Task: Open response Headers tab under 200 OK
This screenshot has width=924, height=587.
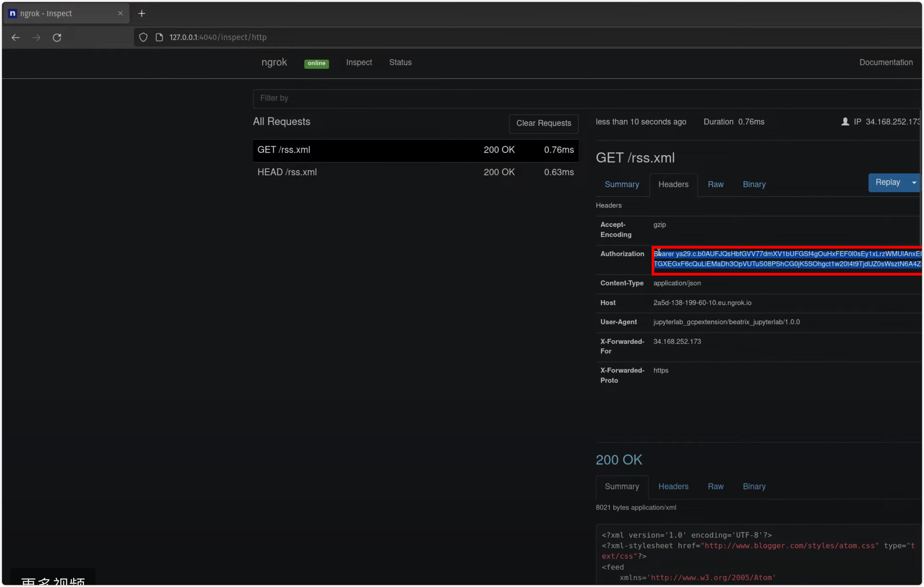Action: [x=673, y=486]
